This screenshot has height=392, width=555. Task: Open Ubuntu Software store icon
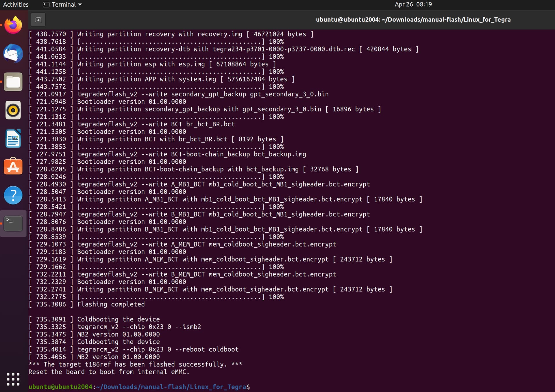pyautogui.click(x=13, y=167)
